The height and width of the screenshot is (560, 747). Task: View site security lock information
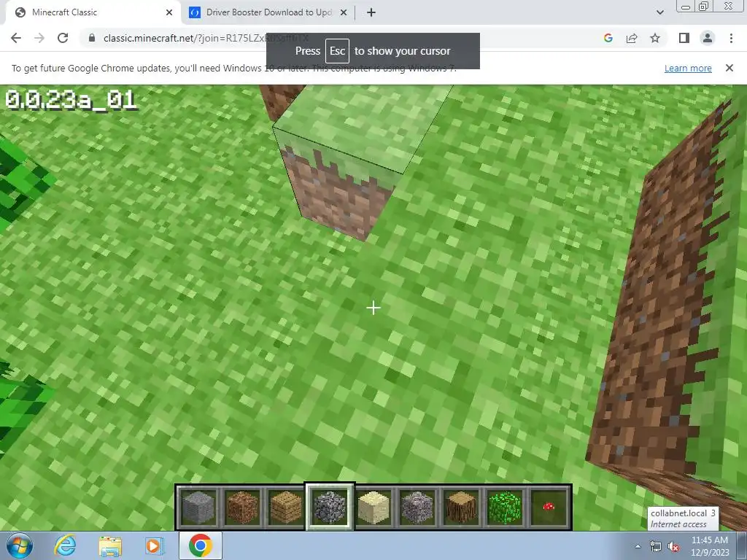[92, 38]
